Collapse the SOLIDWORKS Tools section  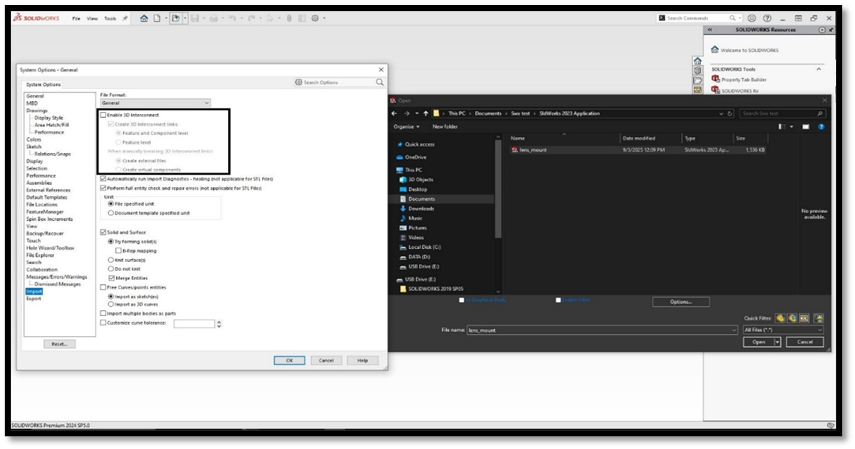[x=818, y=69]
